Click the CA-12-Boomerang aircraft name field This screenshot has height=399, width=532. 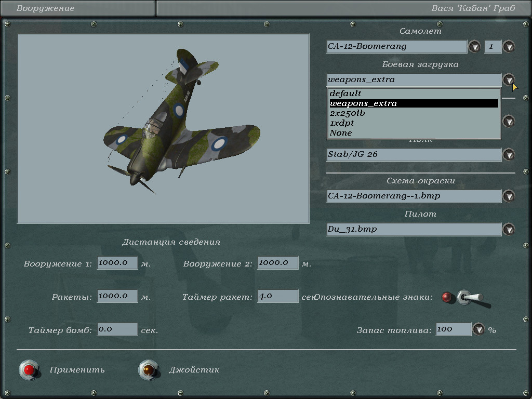(396, 46)
